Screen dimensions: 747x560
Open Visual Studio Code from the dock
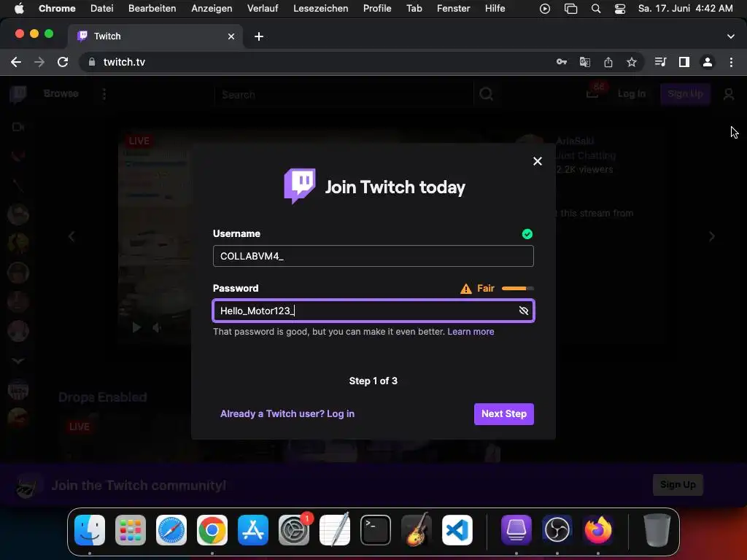tap(457, 530)
